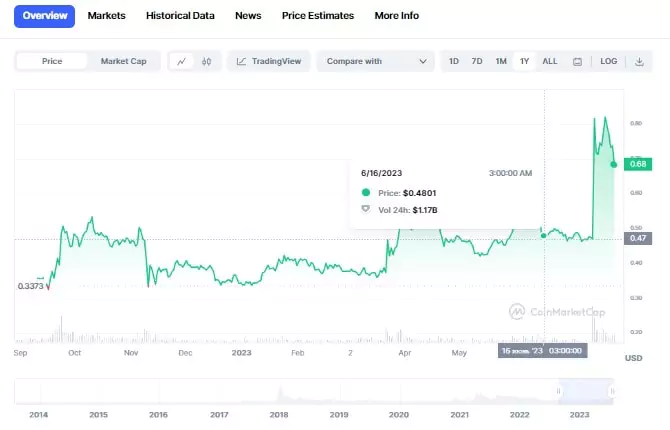The height and width of the screenshot is (430, 670).
Task: Download chart data via download icon
Action: click(x=639, y=61)
